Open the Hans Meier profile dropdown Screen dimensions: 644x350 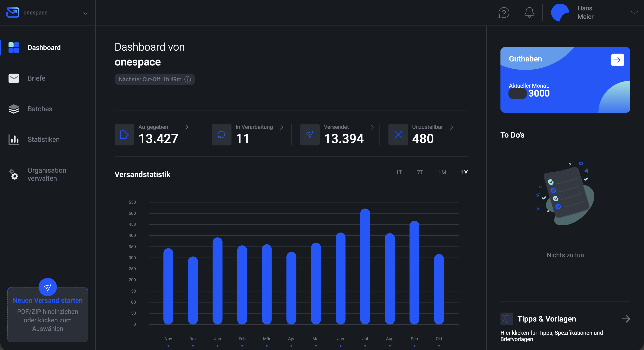tap(634, 13)
